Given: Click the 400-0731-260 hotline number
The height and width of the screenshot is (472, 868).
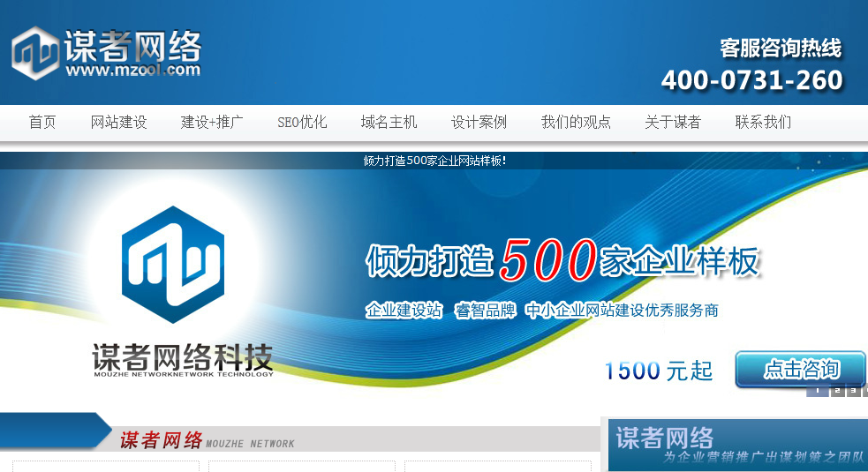Looking at the screenshot, I should [751, 80].
